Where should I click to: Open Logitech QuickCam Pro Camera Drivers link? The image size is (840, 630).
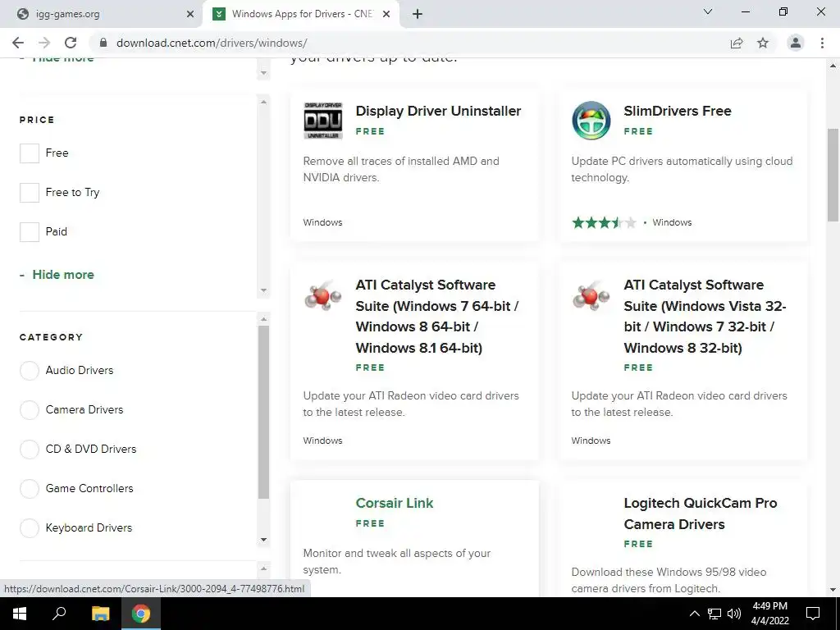701,514
